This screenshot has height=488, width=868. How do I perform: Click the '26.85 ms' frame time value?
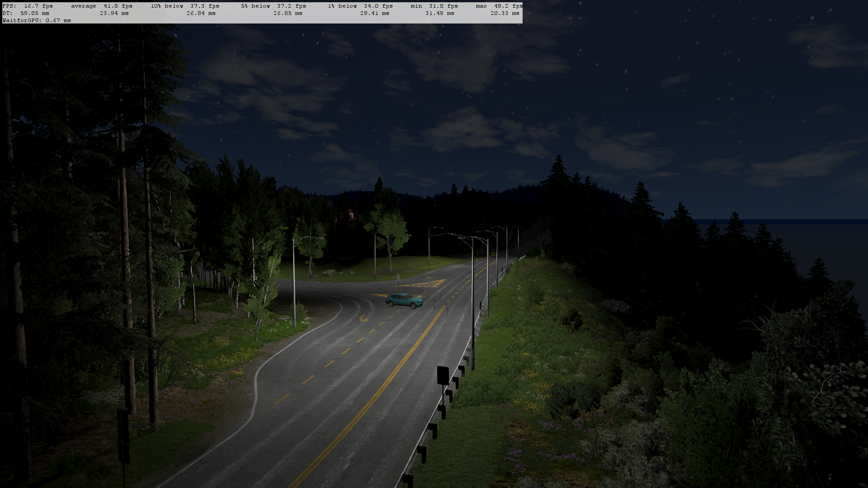click(288, 13)
